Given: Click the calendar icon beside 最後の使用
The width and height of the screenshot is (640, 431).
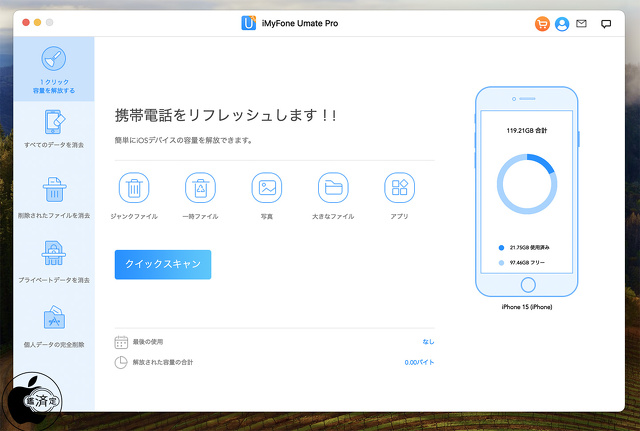Looking at the screenshot, I should click(x=121, y=342).
